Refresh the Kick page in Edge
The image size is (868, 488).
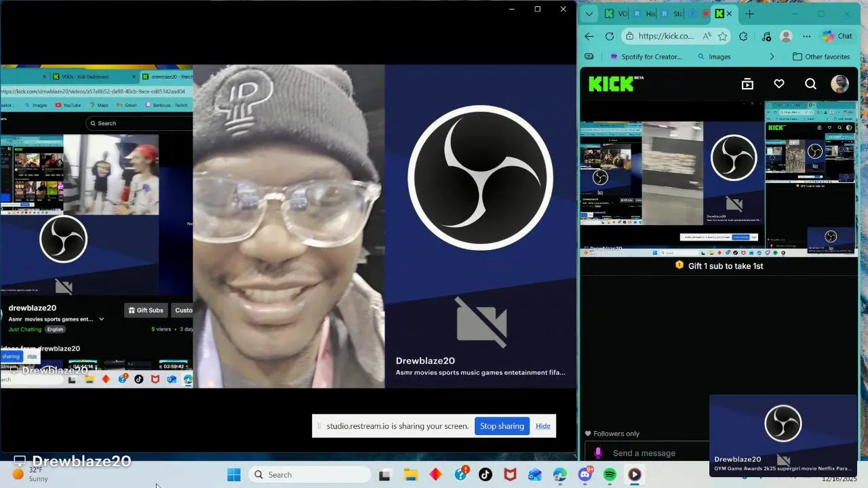point(609,37)
